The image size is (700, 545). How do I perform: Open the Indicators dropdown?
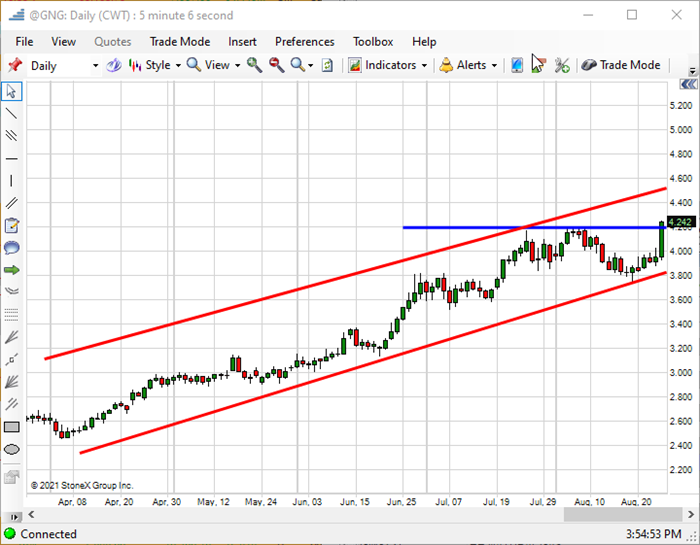[x=388, y=65]
